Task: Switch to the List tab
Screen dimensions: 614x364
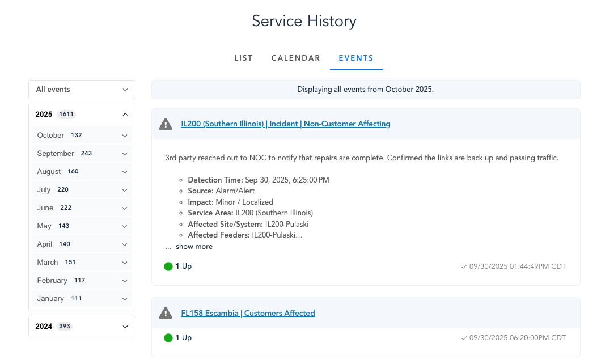Action: click(243, 58)
